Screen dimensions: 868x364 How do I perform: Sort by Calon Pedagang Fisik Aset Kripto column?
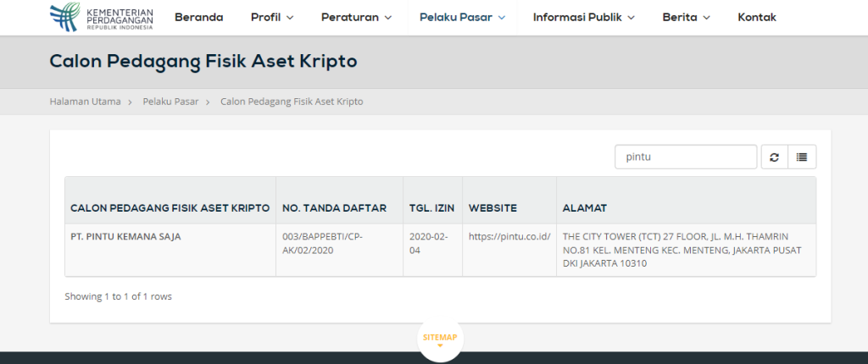170,208
